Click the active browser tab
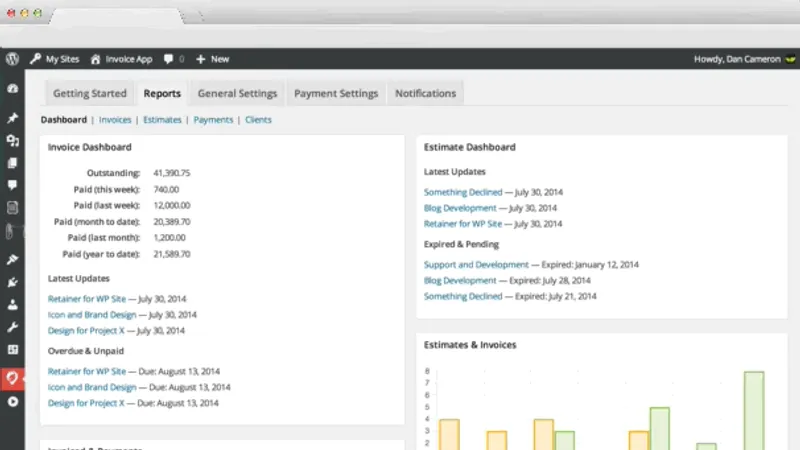This screenshot has height=450, width=800. (116, 15)
